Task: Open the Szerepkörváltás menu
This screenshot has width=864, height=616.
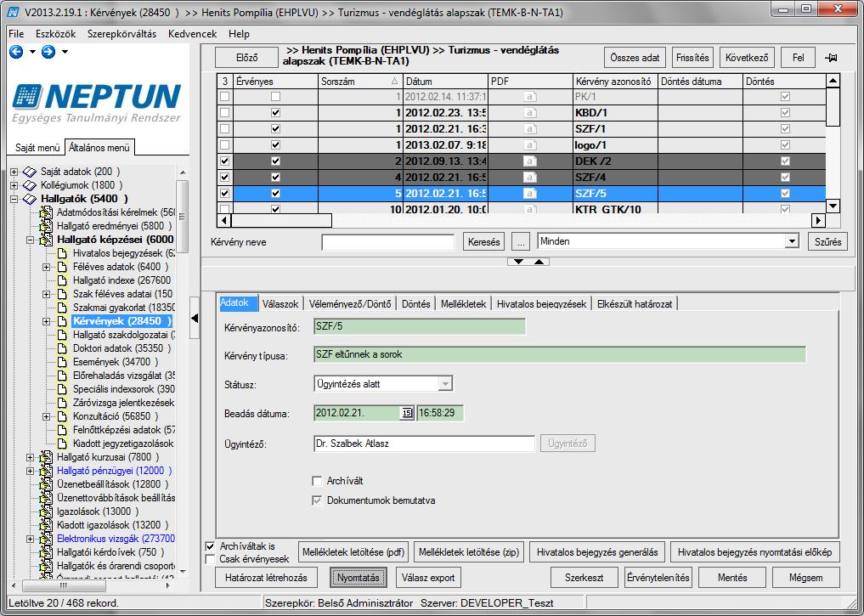Action: (x=121, y=34)
